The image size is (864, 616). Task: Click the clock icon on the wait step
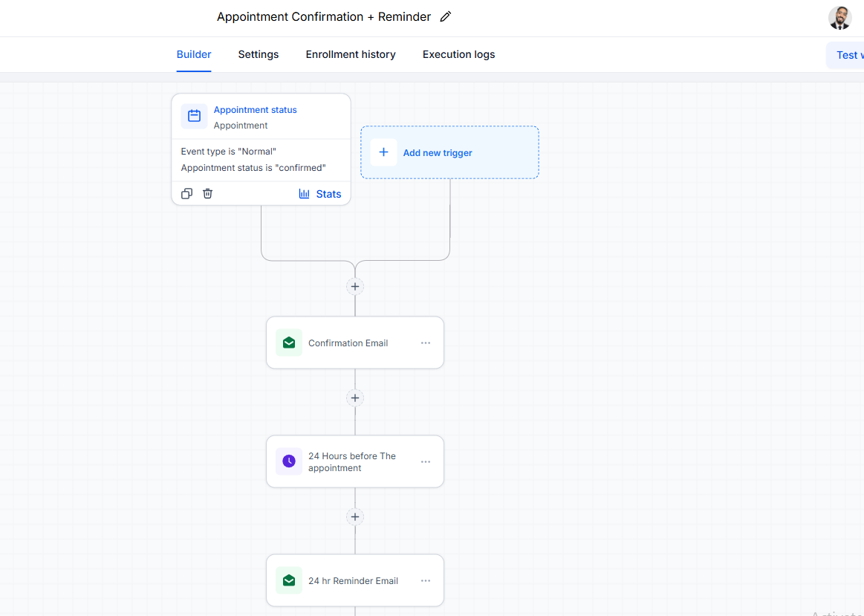[289, 461]
